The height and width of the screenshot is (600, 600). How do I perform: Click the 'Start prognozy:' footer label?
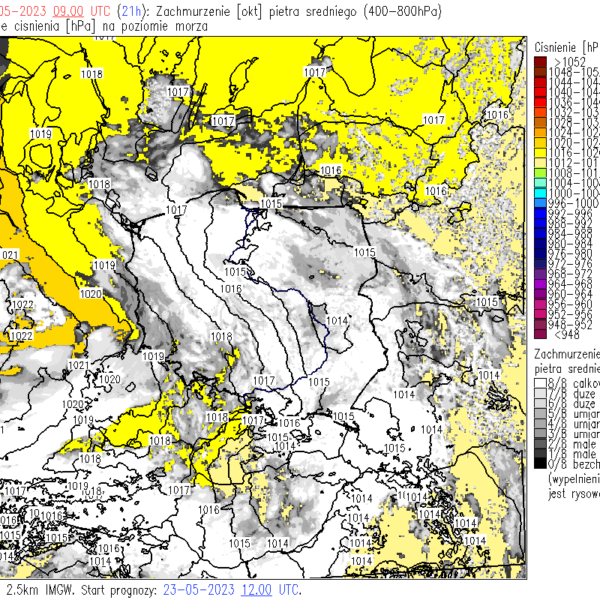[119, 590]
